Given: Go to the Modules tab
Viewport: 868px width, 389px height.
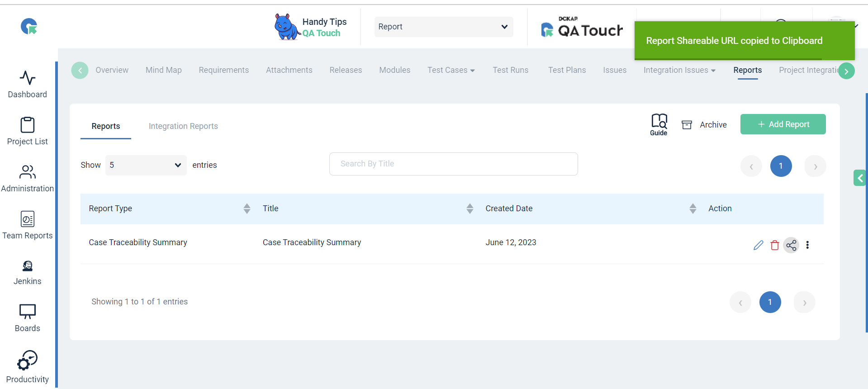Looking at the screenshot, I should [x=395, y=70].
